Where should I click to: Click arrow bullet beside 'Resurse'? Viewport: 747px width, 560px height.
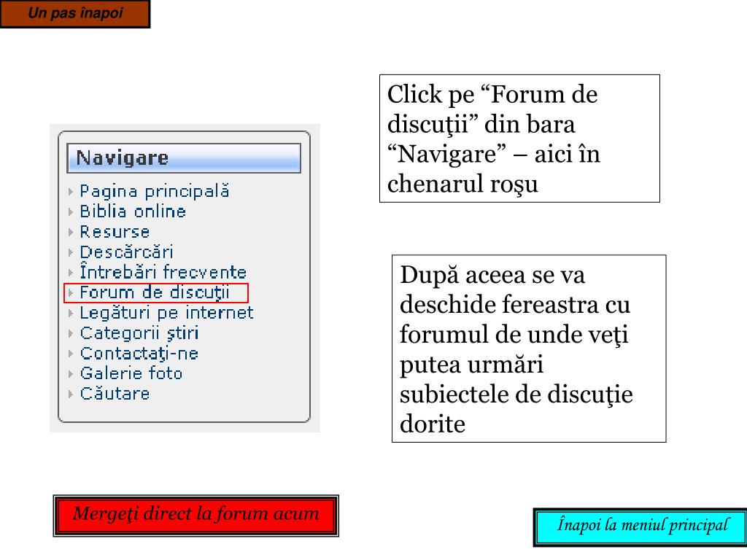pyautogui.click(x=71, y=233)
